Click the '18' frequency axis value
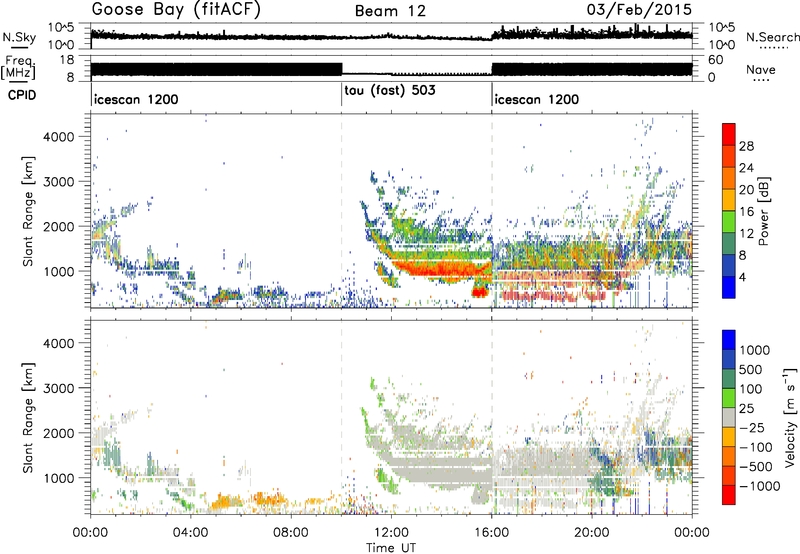 coord(66,60)
